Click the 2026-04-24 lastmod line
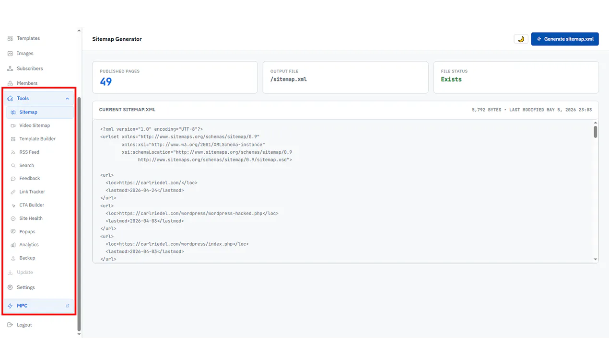 145,191
